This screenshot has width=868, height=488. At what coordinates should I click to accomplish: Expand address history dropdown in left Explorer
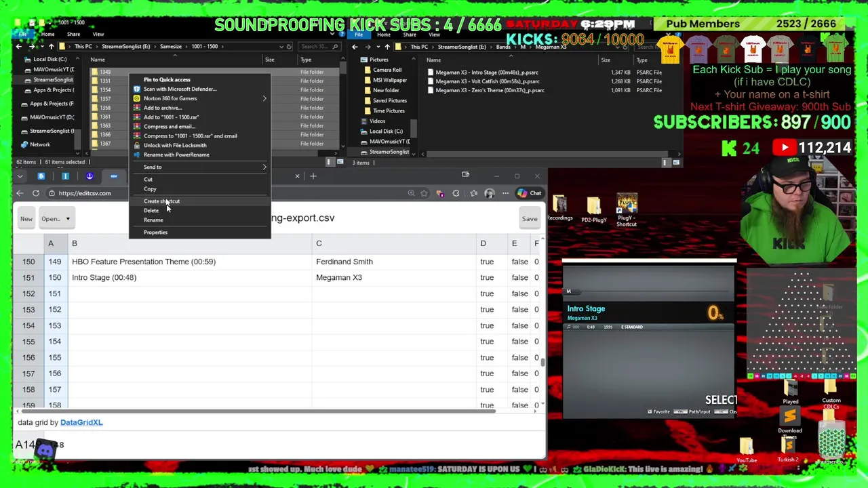281,47
